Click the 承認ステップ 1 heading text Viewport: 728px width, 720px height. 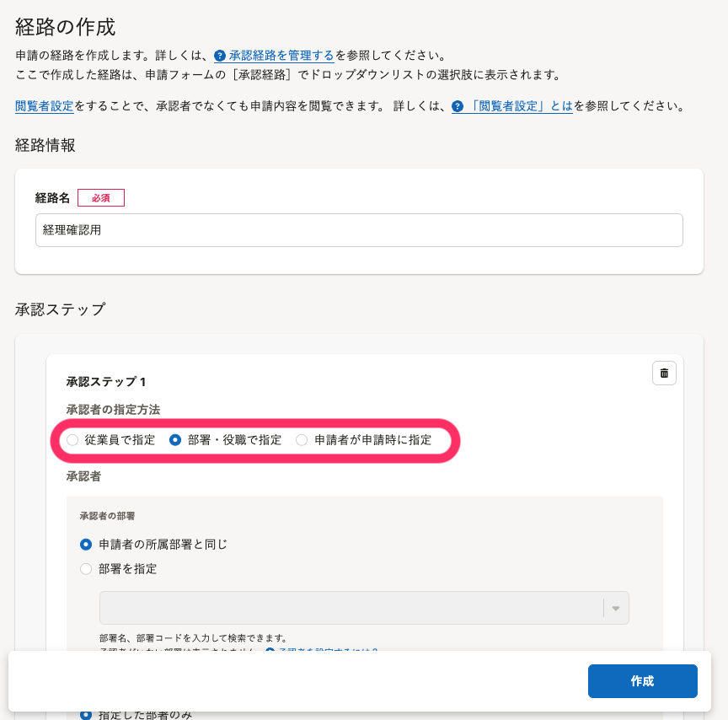(x=106, y=382)
